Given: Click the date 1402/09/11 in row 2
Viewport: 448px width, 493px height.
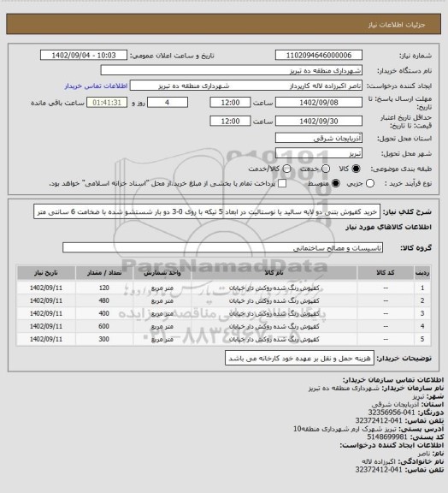Looking at the screenshot, I should [46, 300].
